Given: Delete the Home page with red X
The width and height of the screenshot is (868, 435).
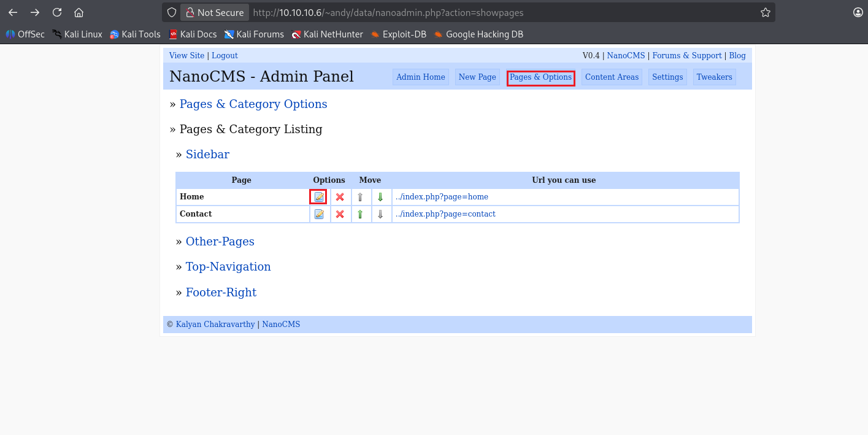Looking at the screenshot, I should click(x=340, y=197).
